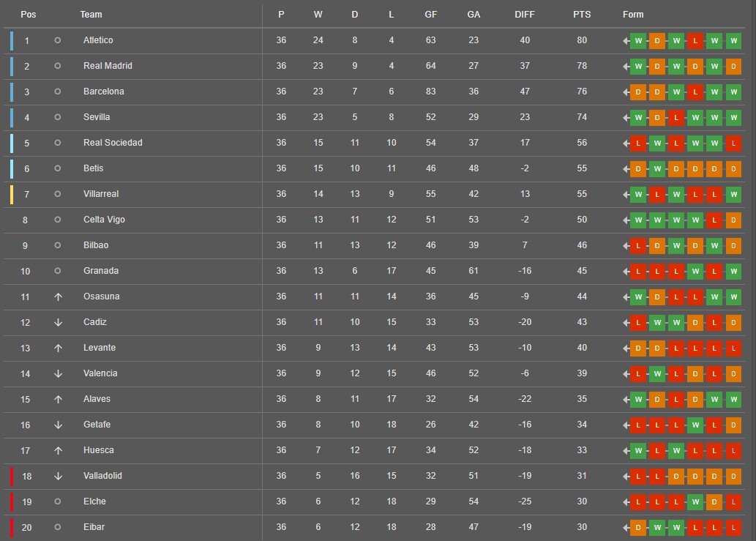
Task: Click the red relegation marker beside Elche
Action: pos(12,502)
